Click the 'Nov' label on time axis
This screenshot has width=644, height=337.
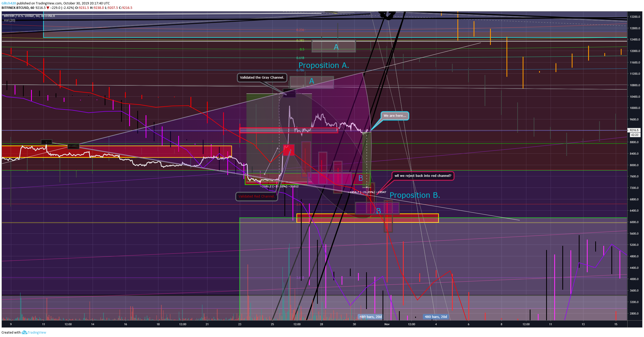(387, 324)
